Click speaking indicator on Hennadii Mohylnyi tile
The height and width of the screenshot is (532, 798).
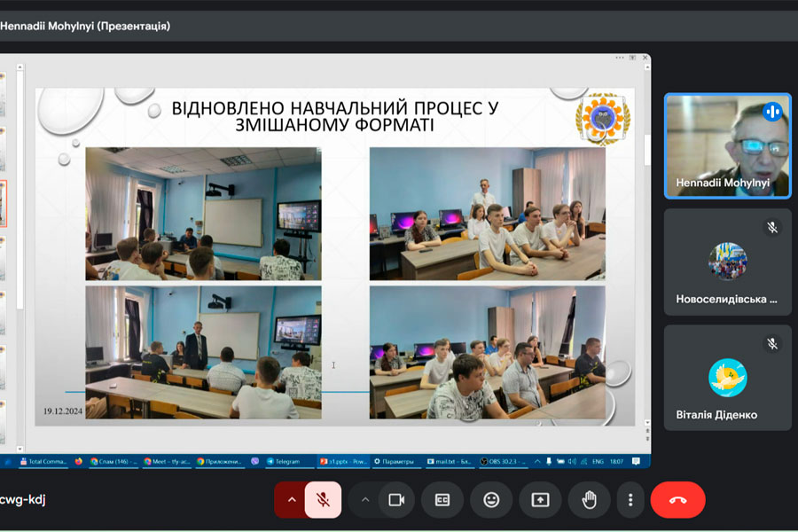[x=772, y=112]
